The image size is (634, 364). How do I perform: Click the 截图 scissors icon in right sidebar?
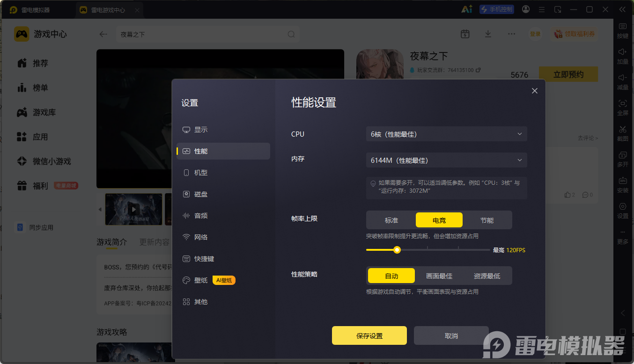point(623,130)
